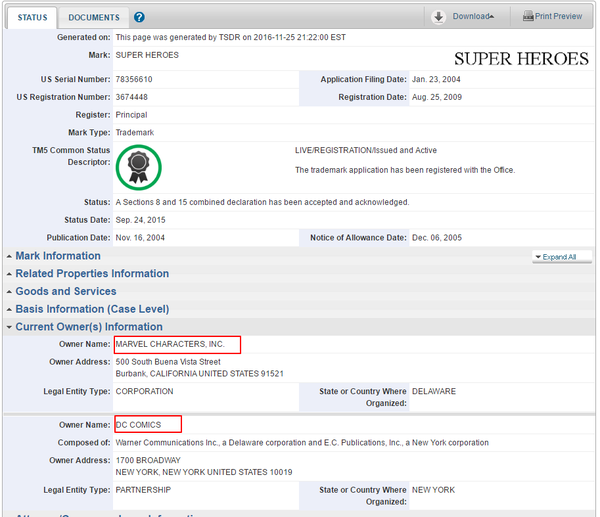Click owner name MARVEL CHARACTERS, INC.

tap(170, 344)
